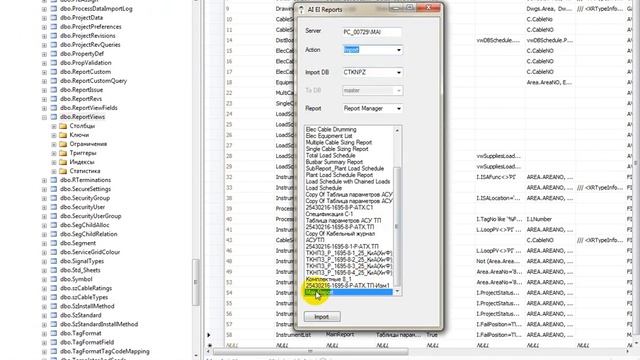Select dbo.TagFormatTagCodeMapping in object tree
640x360 pixels.
(x=104, y=351)
